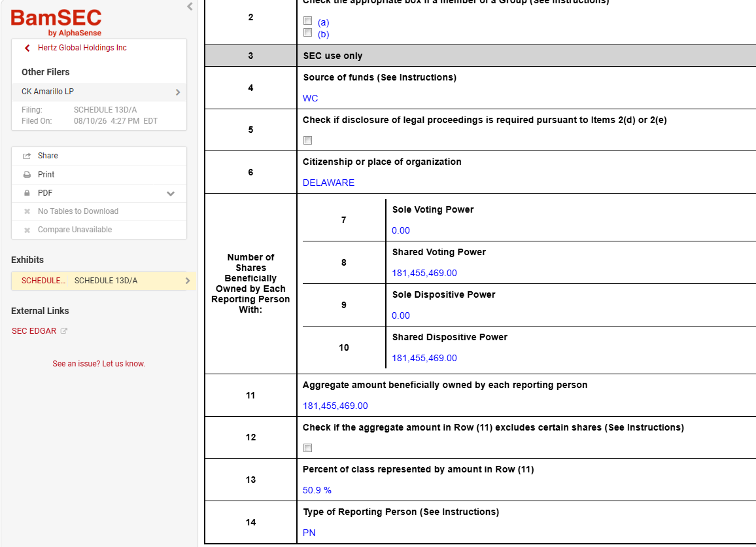
Task: Click the BamSEC logo
Action: 56,22
